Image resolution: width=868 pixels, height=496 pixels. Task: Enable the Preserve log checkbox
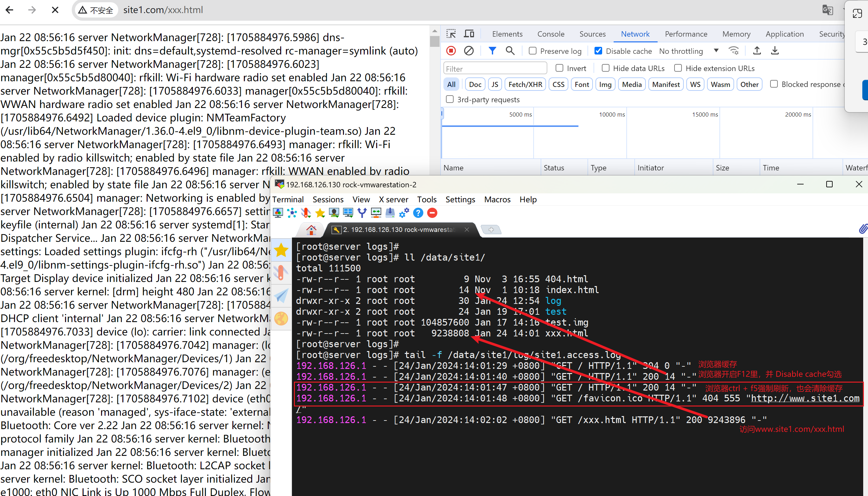coord(532,51)
